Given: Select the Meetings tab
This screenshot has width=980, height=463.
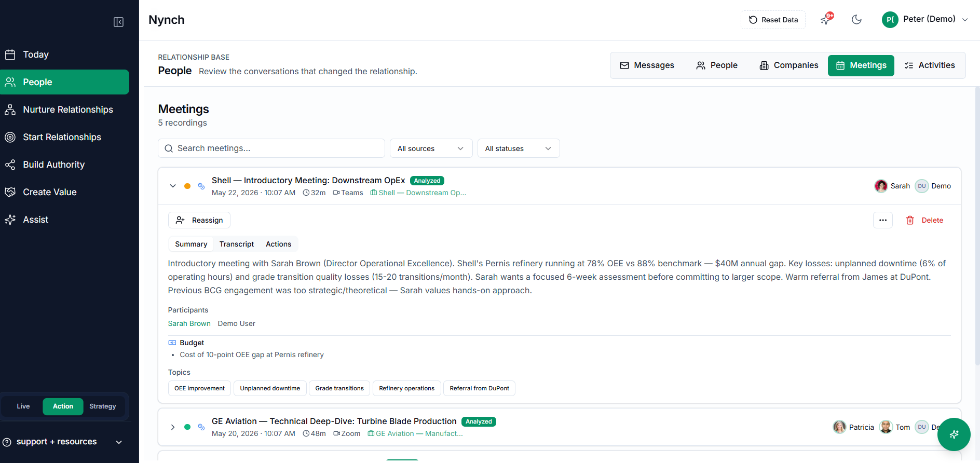Looking at the screenshot, I should 861,65.
